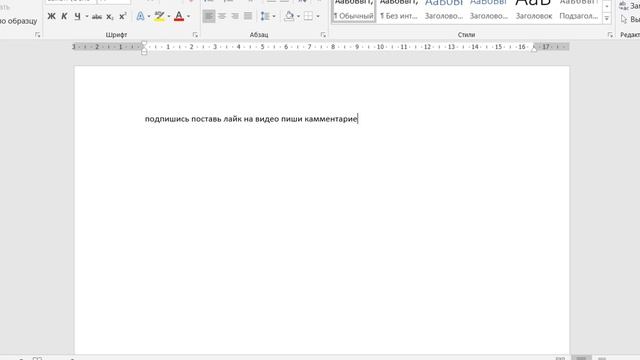Open font color dropdown arrow
640x360 pixels.
pos(188,16)
